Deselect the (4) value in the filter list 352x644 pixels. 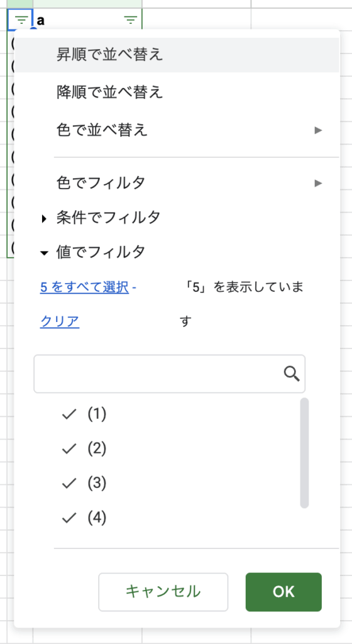point(69,519)
